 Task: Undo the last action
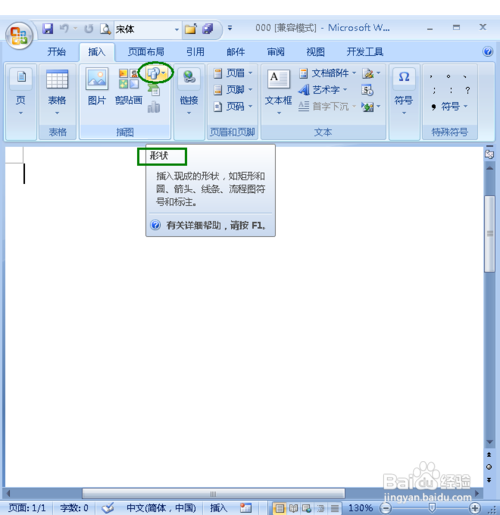point(64,29)
